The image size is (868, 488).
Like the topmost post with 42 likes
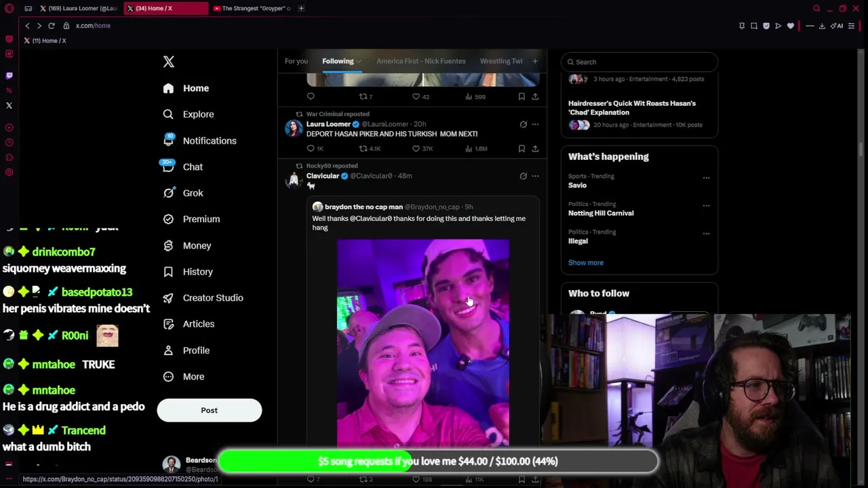(x=421, y=97)
